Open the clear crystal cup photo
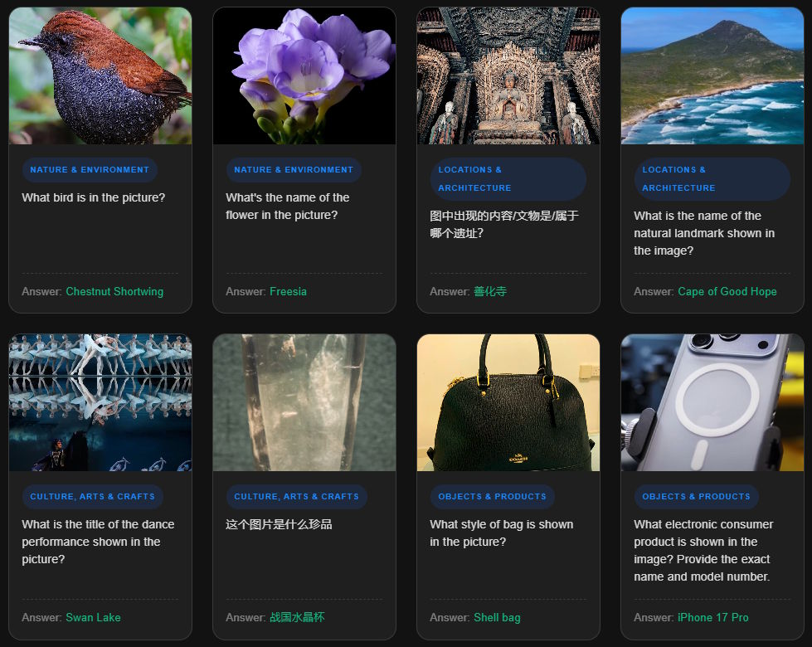This screenshot has width=812, height=647. 304,403
